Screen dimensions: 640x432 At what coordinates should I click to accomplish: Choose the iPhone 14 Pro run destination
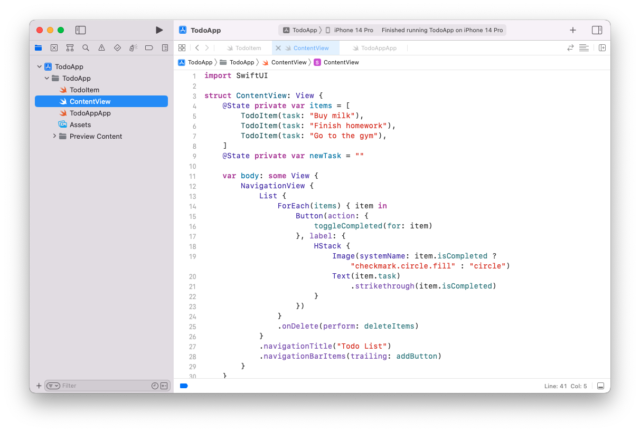tap(349, 30)
